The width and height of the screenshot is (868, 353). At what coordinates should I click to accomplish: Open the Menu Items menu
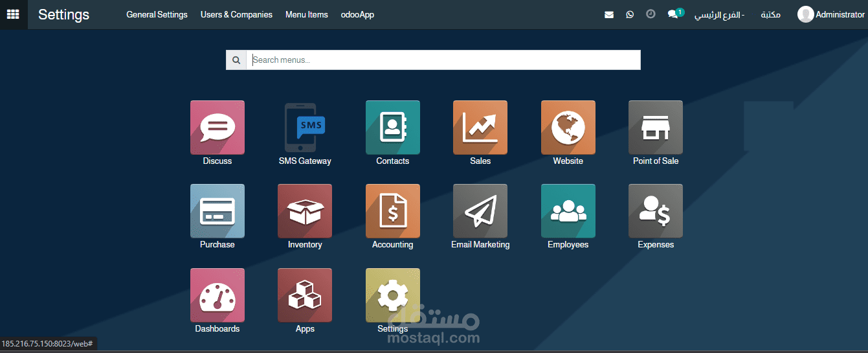click(x=307, y=14)
